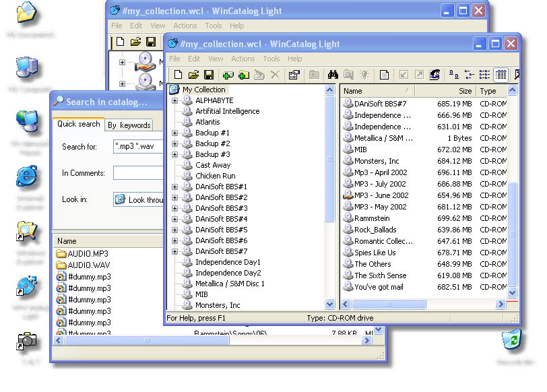This screenshot has width=547, height=392.
Task: Click Save icon in back WinCatalog window
Action: 151,42
